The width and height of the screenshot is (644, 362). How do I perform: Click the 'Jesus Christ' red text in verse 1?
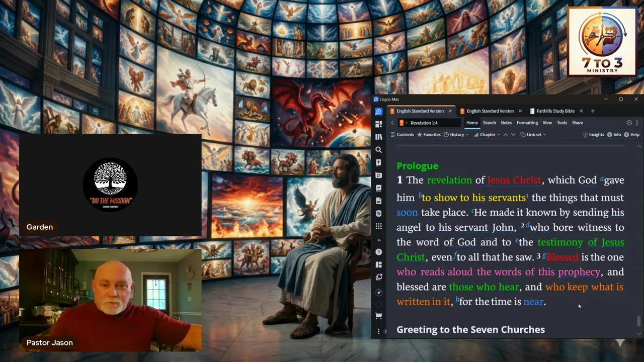pos(514,180)
